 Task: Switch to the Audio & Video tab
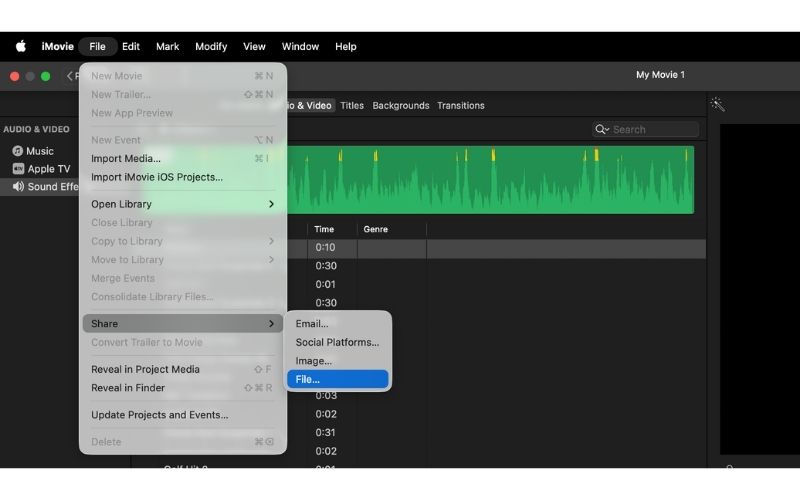[x=309, y=106]
